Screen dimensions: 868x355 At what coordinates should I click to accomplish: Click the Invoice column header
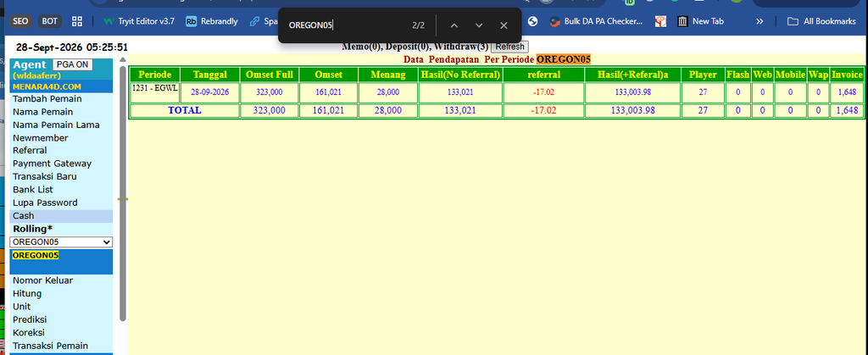tap(847, 75)
